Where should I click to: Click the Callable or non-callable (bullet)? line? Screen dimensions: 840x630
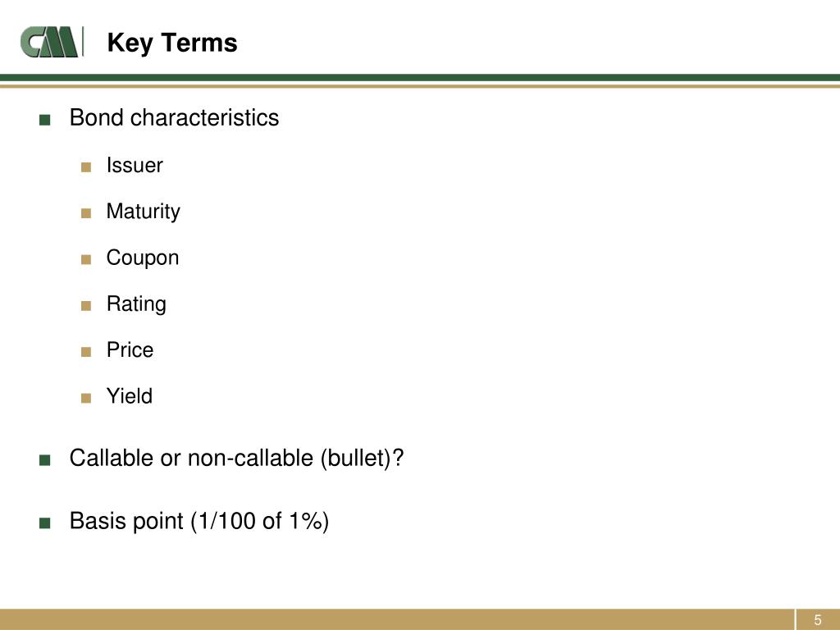[x=236, y=459]
